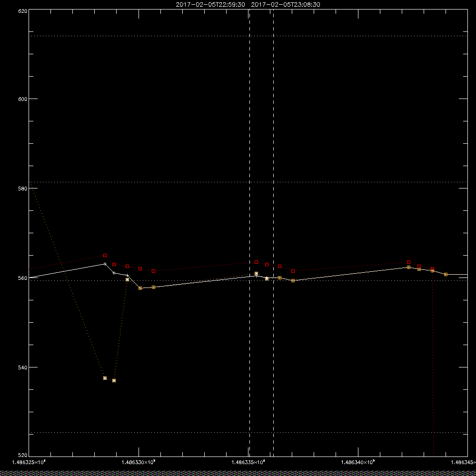The image size is (476, 476).
Task: Select the y-axis label 560
Action: click(x=23, y=278)
